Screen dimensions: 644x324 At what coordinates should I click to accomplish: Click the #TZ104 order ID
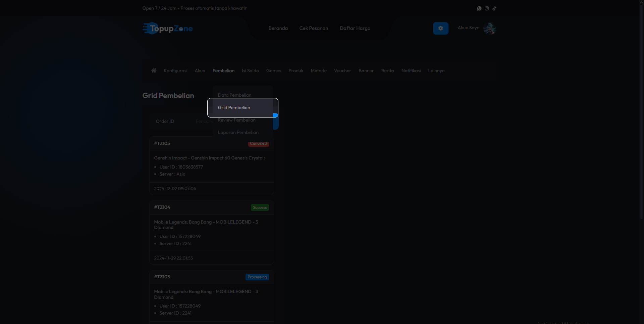click(x=162, y=207)
